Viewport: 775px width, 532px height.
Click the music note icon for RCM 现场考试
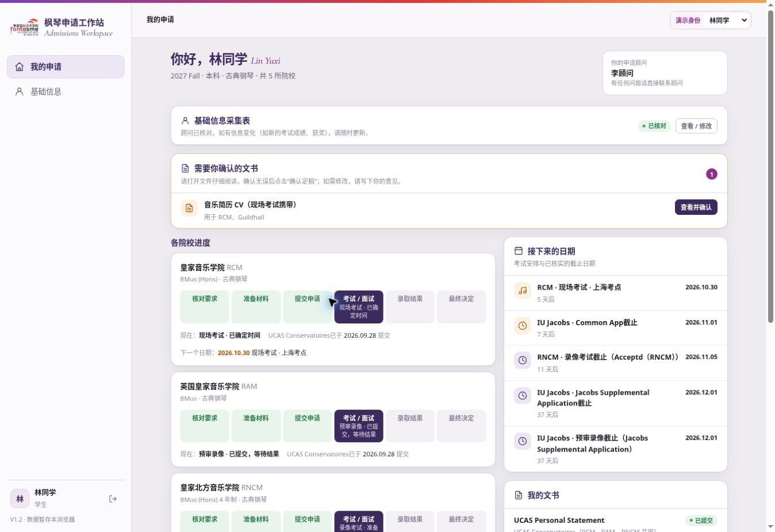[523, 291]
